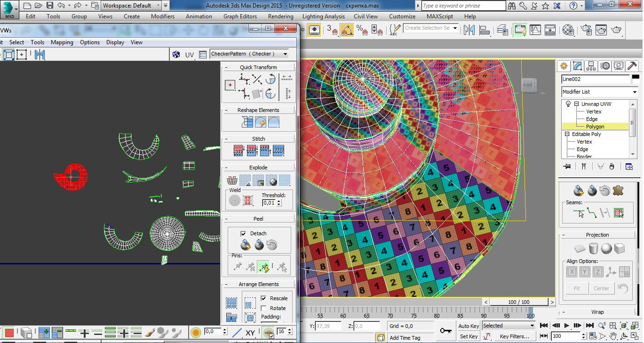
Task: Click the Quick Peel teapot icon
Action: coord(245,245)
